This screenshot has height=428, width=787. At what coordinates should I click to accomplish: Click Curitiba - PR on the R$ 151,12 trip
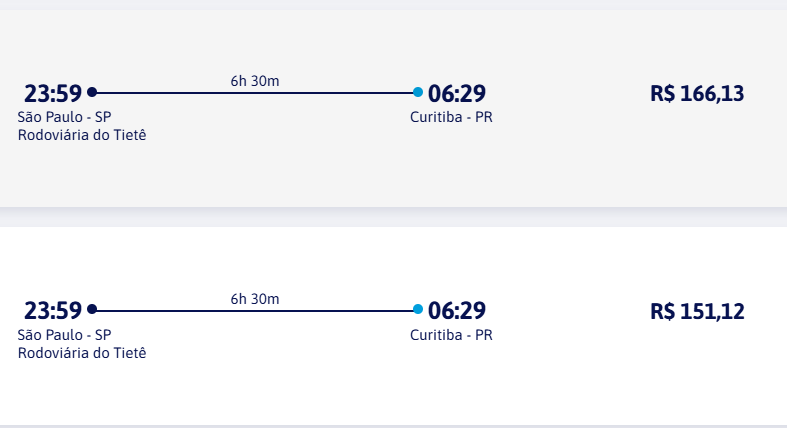click(451, 334)
